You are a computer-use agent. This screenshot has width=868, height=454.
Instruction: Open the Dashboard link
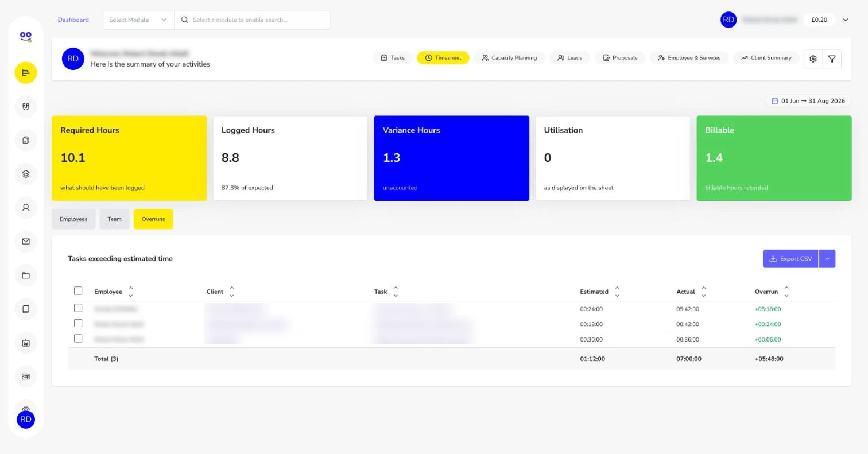[x=73, y=20]
